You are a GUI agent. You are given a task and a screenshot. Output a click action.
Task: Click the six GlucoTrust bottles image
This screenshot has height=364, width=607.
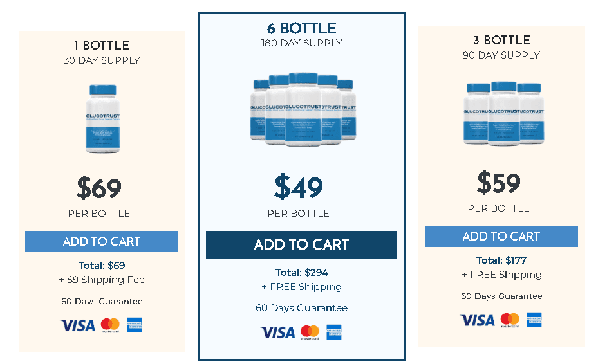[x=302, y=109]
